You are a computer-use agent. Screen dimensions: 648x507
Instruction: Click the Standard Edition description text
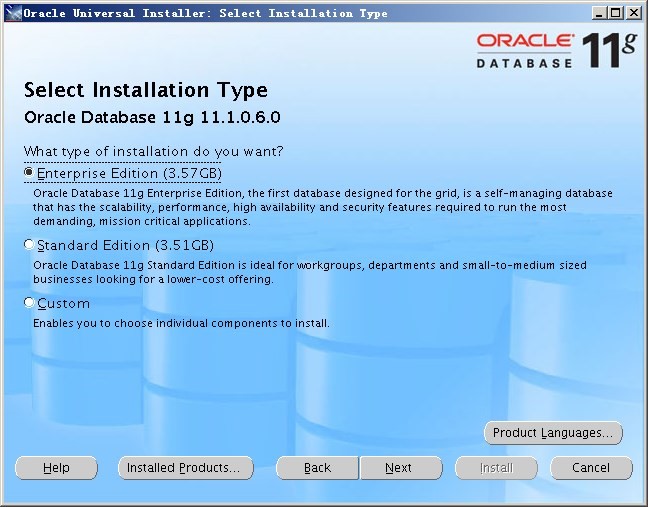point(309,272)
